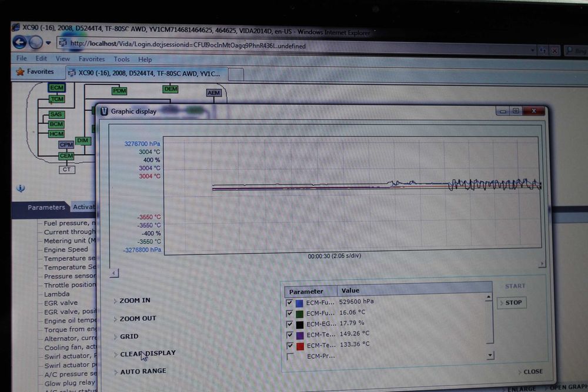Select Glow plug relay parameter
The height and width of the screenshot is (392, 588).
[x=70, y=383]
